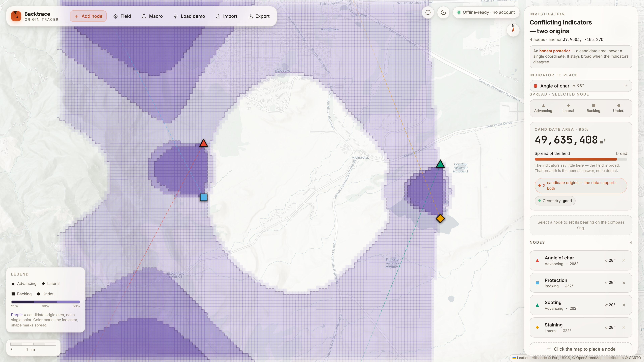Open the Leaflet attribution link
The width and height of the screenshot is (644, 362).
(520, 358)
